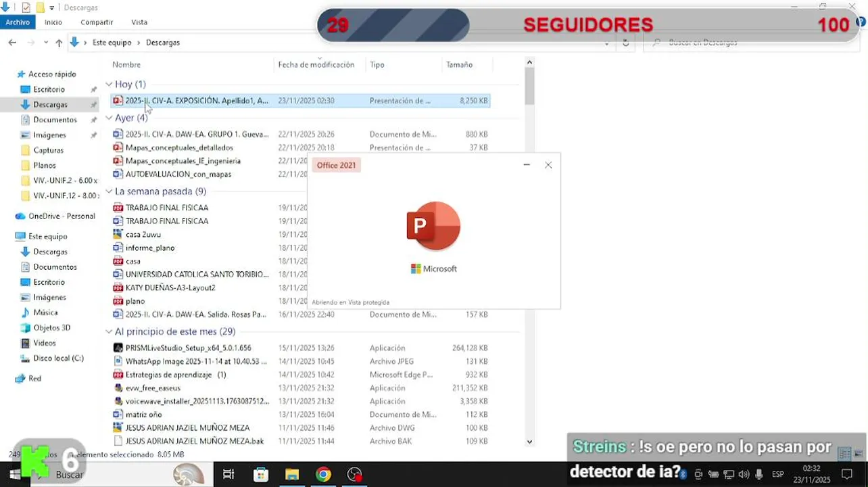This screenshot has width=868, height=487.
Task: Click PDF icon of Estrategias de aprendizaje (1)
Action: coord(118,375)
